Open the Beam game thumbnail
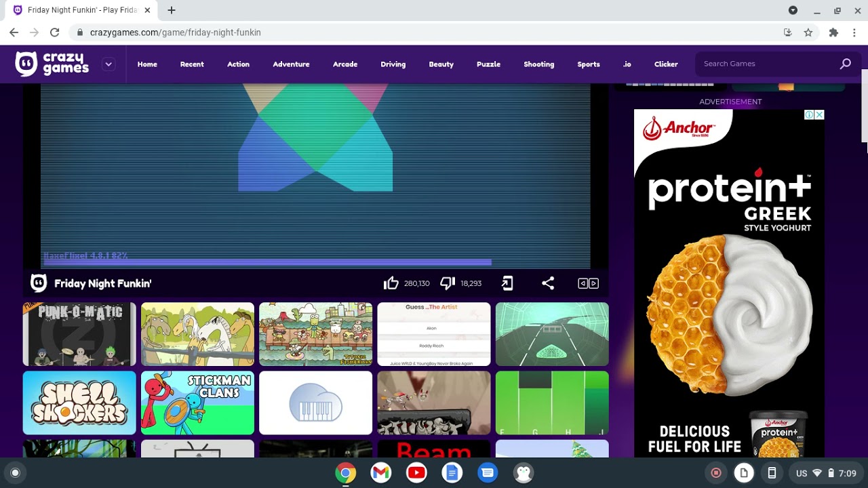 [433, 449]
